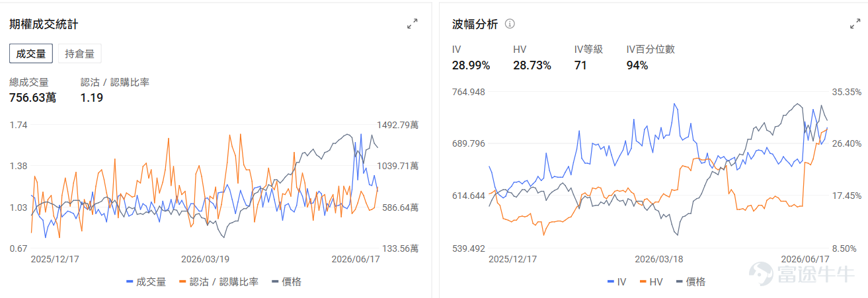This screenshot has width=868, height=298.
Task: Click the 總成交量 value 756.63萬
Action: click(x=32, y=98)
